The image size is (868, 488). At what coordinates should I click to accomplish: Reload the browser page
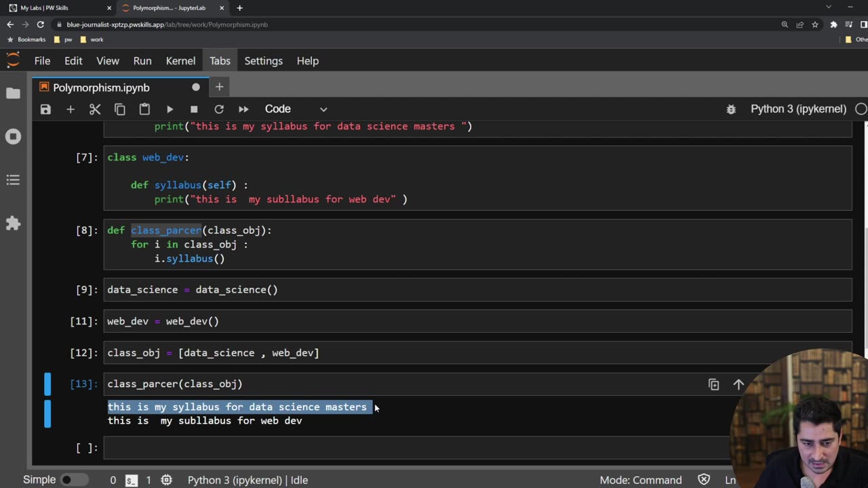(x=40, y=24)
